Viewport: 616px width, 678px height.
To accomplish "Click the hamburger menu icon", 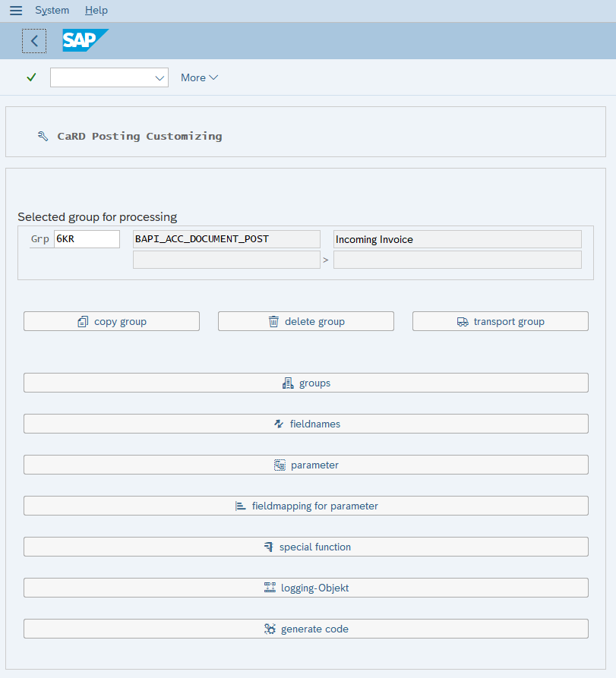I will [16, 11].
